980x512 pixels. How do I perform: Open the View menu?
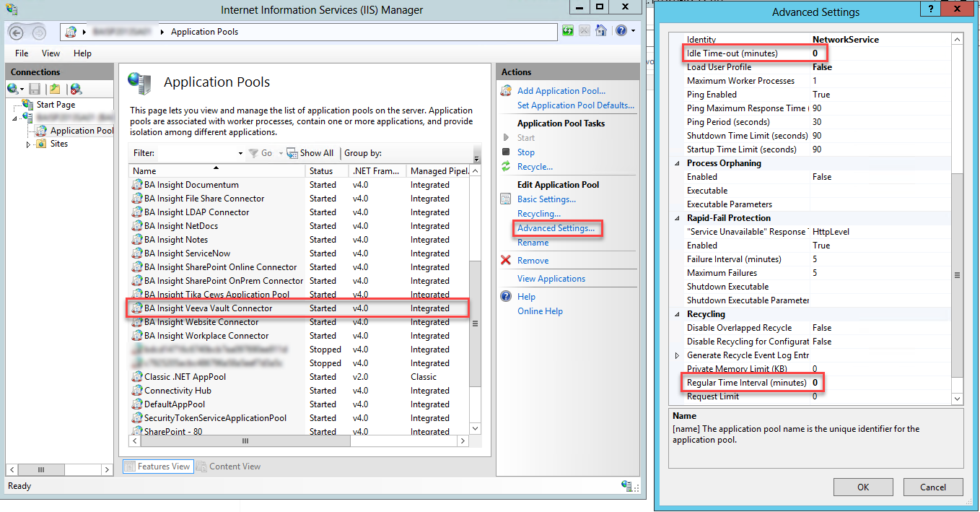tap(51, 53)
